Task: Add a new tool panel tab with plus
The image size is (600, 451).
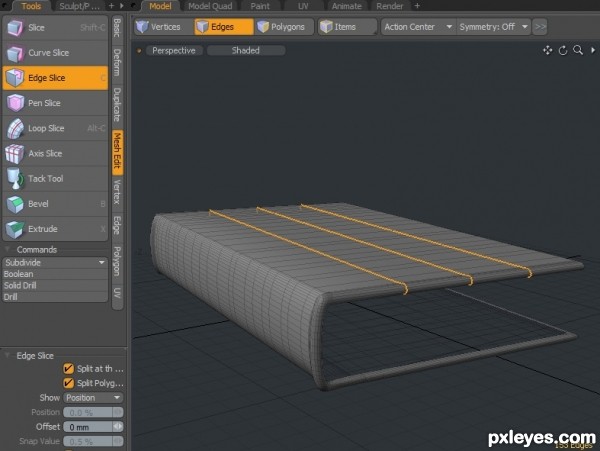Action: 111,6
